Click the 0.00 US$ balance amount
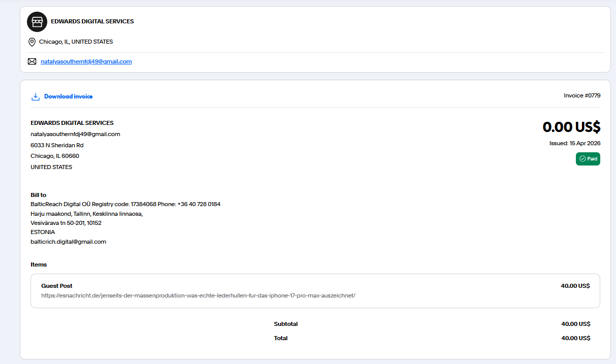 (571, 126)
